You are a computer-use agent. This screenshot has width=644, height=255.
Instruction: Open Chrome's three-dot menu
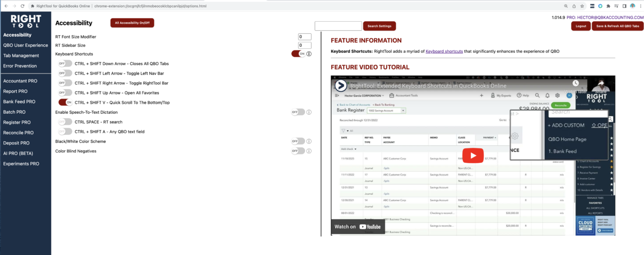[x=640, y=6]
